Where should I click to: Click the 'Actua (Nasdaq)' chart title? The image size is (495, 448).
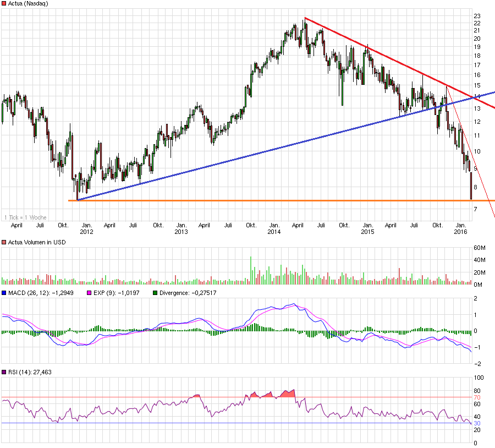pyautogui.click(x=28, y=3)
